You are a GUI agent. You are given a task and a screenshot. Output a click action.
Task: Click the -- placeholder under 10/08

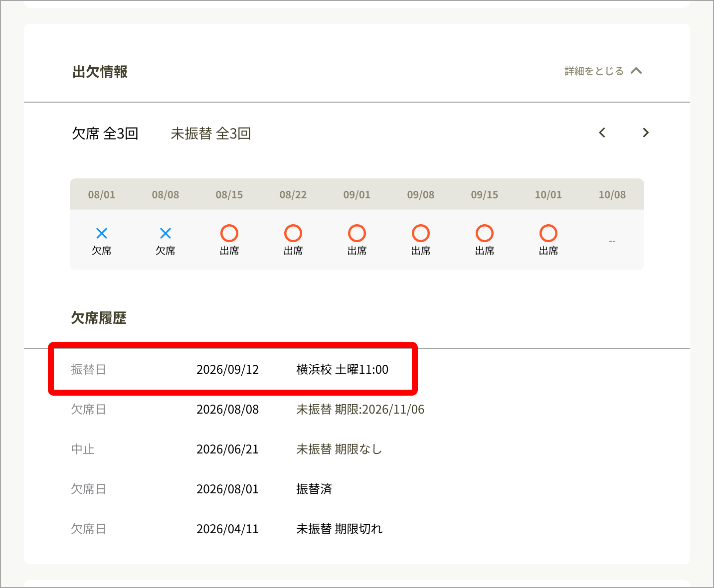[612, 241]
